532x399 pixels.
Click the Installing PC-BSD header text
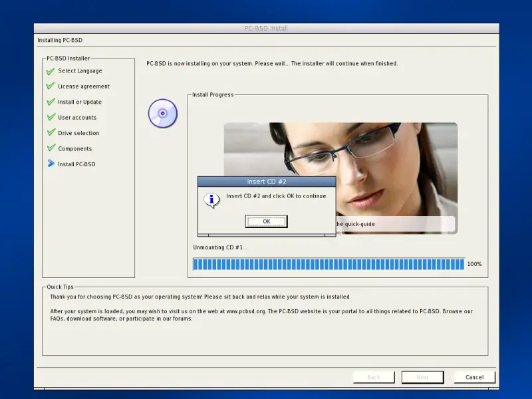(x=60, y=40)
